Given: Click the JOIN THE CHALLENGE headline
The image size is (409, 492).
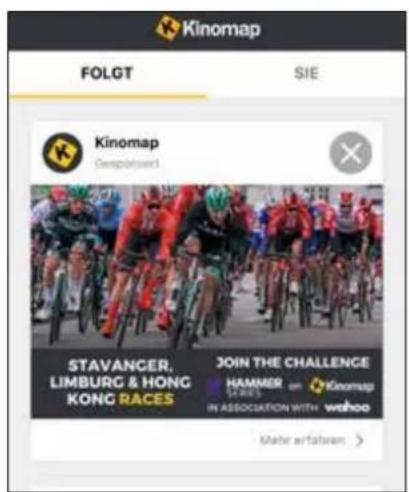Looking at the screenshot, I should (x=293, y=363).
